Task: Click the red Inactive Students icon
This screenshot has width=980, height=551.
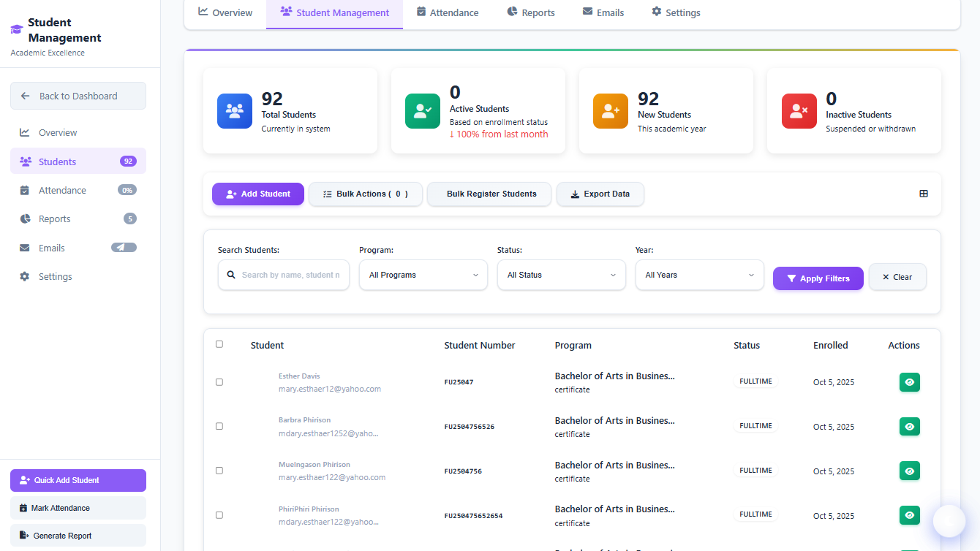Action: click(799, 111)
